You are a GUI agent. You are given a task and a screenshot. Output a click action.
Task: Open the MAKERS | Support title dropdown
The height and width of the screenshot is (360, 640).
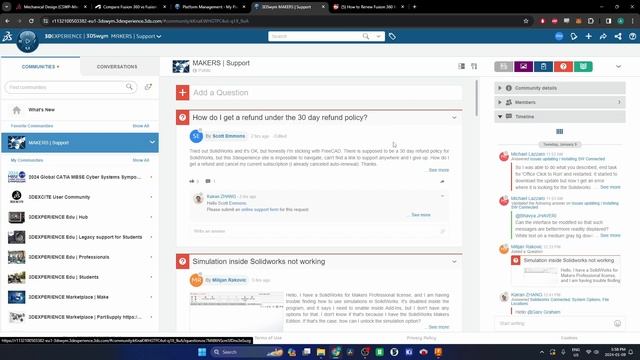pyautogui.click(x=159, y=36)
